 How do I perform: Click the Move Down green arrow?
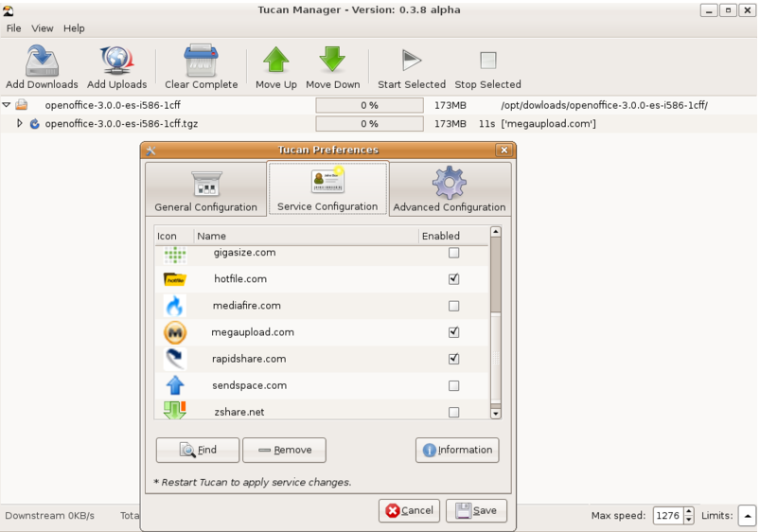332,60
